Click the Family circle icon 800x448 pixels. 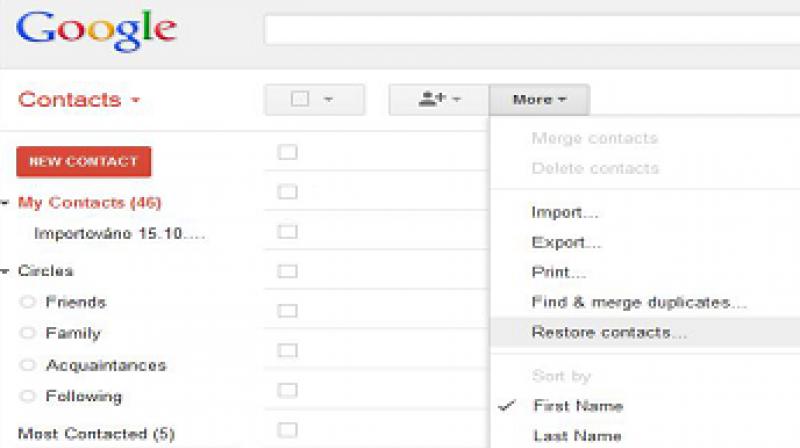pyautogui.click(x=27, y=333)
